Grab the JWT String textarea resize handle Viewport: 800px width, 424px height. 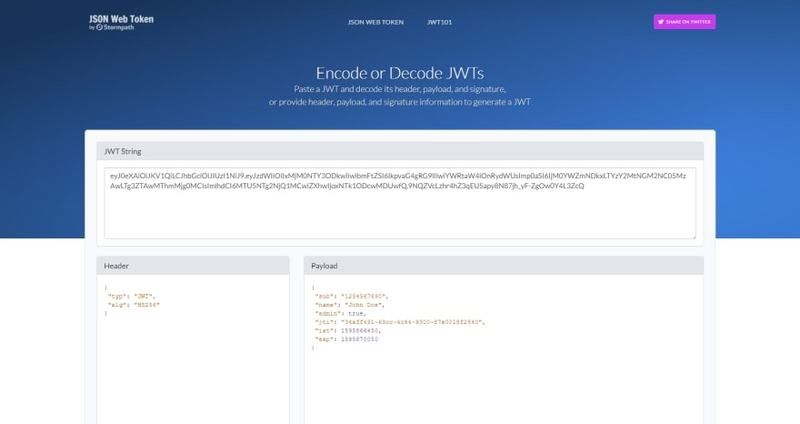(693, 236)
